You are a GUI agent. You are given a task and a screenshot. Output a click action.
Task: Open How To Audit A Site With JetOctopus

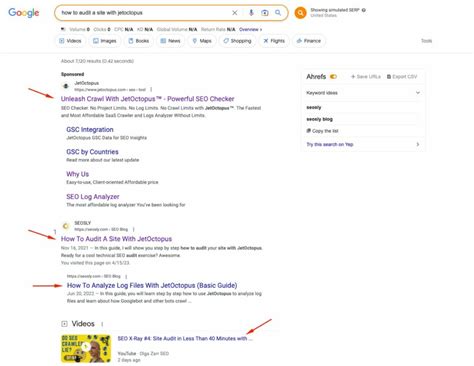pos(116,239)
